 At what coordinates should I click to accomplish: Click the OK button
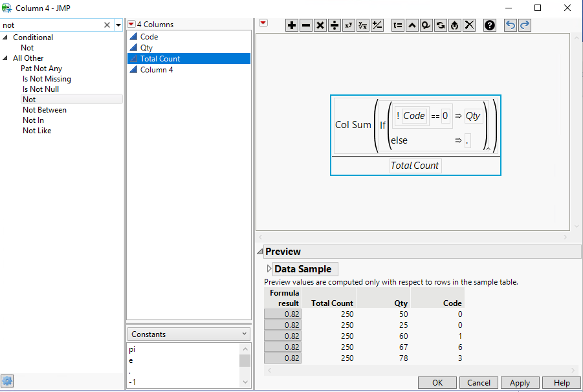(x=437, y=382)
